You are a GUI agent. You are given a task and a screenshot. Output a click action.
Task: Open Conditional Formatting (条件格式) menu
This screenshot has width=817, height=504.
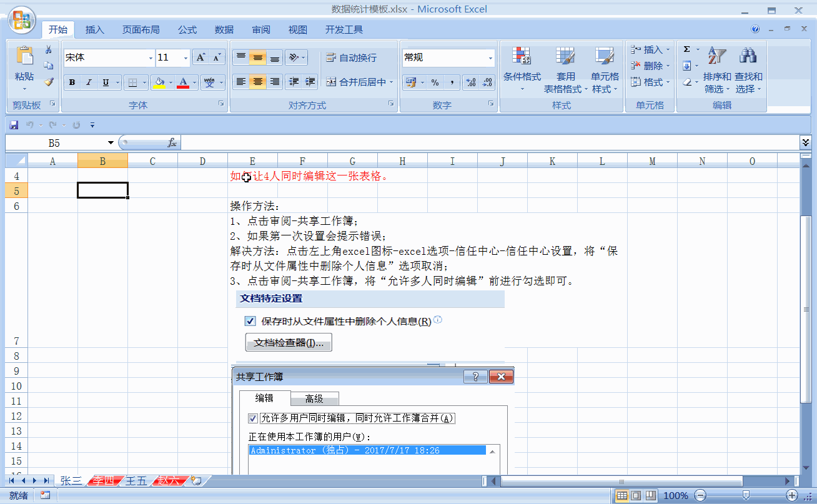click(x=522, y=69)
